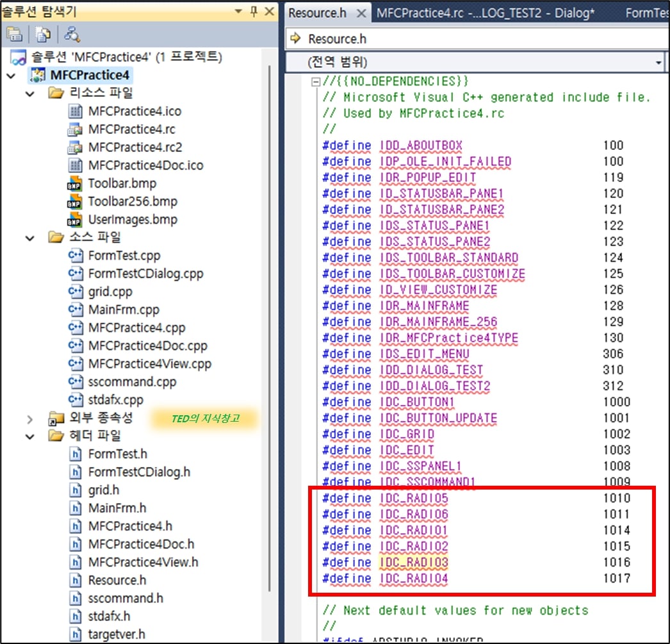Viewport: 670px width, 644px height.
Task: Click the View Class Diagram toolbar icon
Action: [72, 35]
